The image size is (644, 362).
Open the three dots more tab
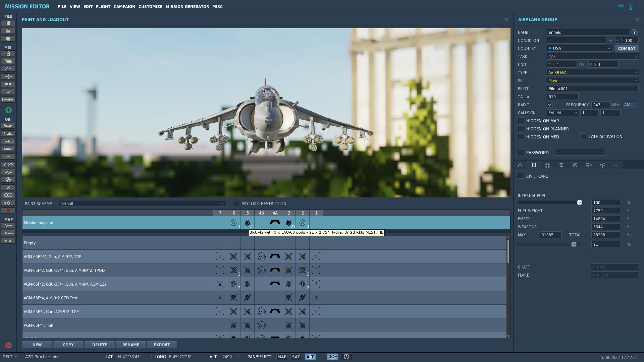point(616,165)
